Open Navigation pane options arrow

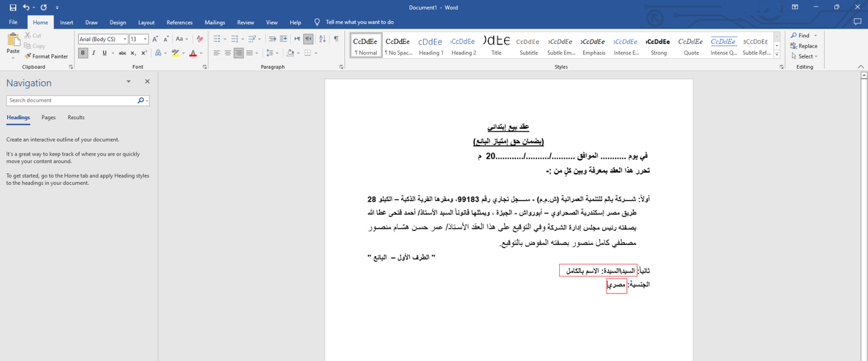(x=129, y=81)
